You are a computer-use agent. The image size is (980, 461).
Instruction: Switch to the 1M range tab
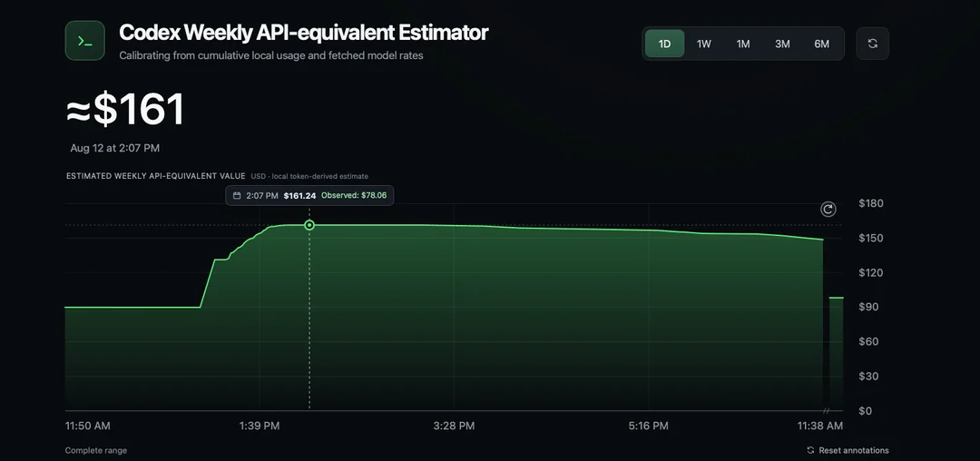(x=743, y=44)
